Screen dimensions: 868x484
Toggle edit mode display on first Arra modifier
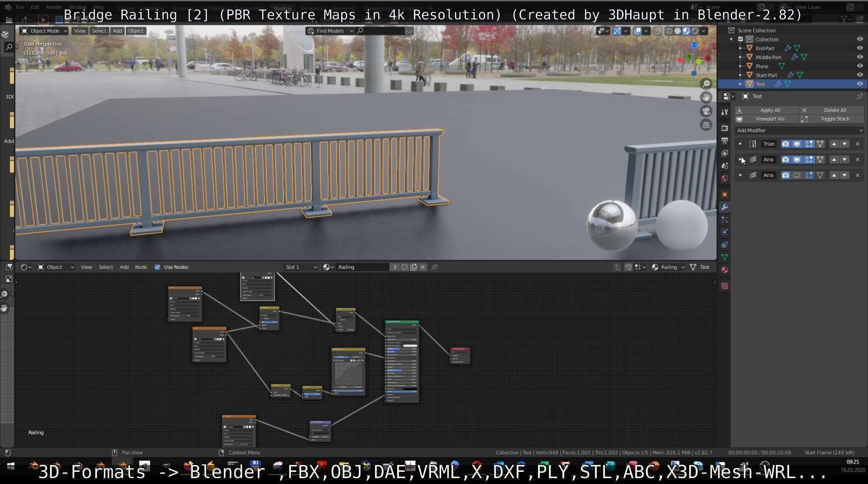click(x=808, y=160)
